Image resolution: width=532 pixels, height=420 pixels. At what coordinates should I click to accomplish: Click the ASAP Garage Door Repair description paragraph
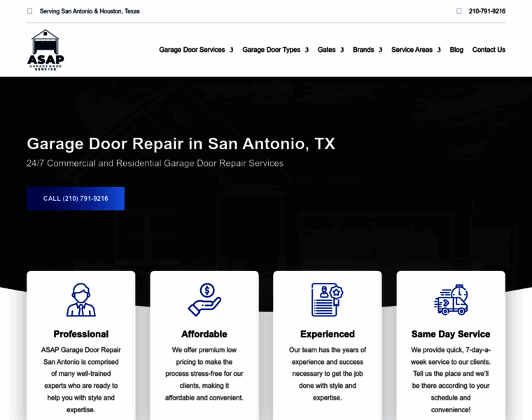[x=80, y=379]
